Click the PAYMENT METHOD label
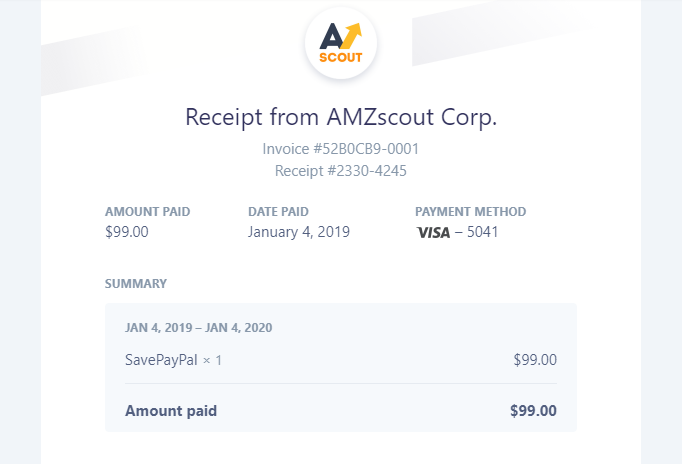The image size is (682, 464). tap(470, 212)
